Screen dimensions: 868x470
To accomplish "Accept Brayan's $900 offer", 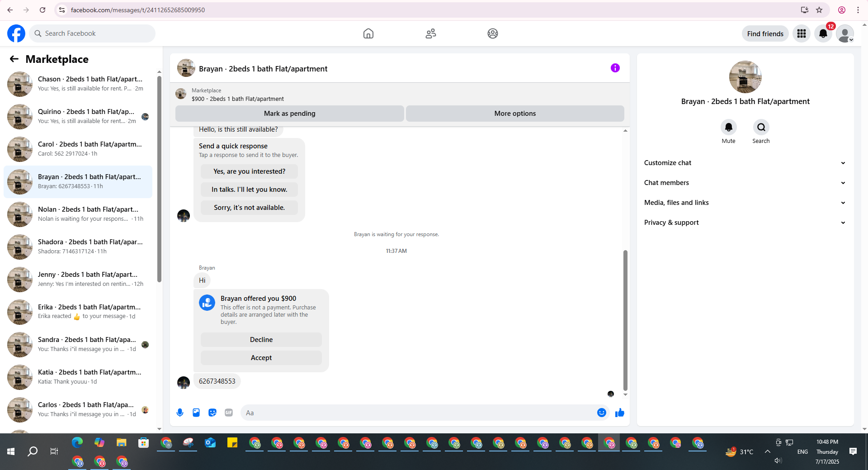I will point(261,358).
